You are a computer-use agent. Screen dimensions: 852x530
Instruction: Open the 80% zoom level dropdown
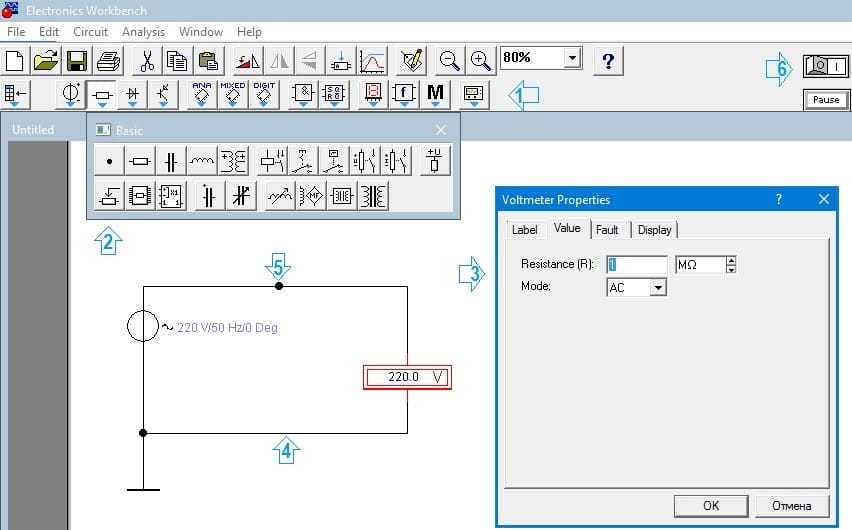[x=572, y=58]
